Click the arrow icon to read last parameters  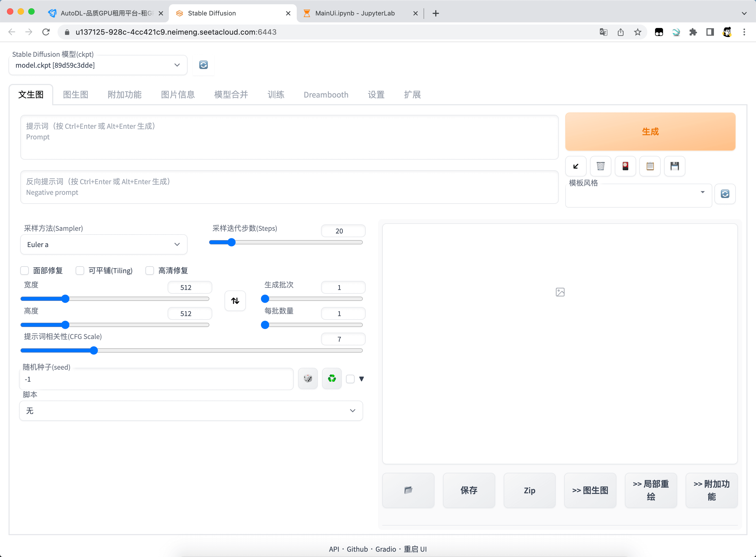[576, 166]
